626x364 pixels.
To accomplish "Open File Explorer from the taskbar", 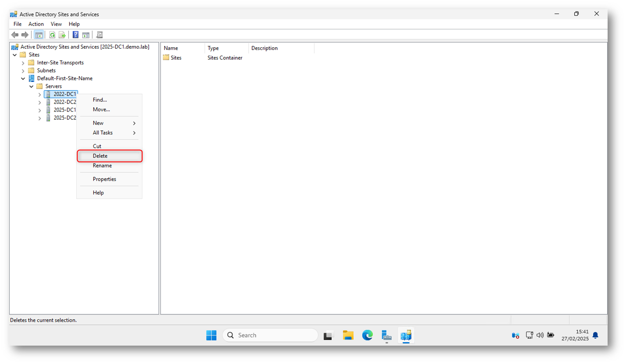I will pos(348,336).
